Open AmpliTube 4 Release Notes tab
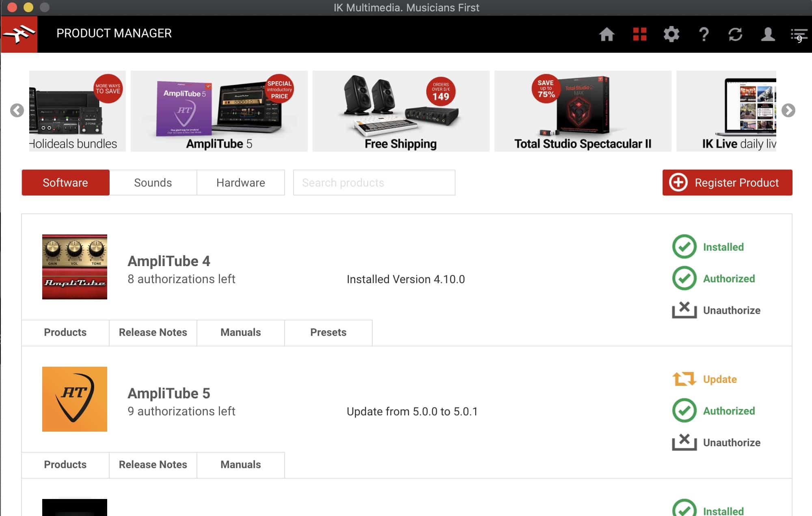 coord(153,333)
